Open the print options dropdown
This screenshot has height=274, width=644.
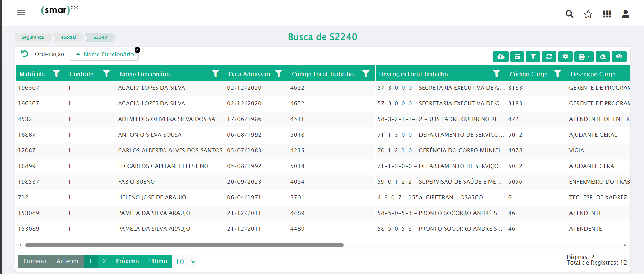click(x=584, y=56)
